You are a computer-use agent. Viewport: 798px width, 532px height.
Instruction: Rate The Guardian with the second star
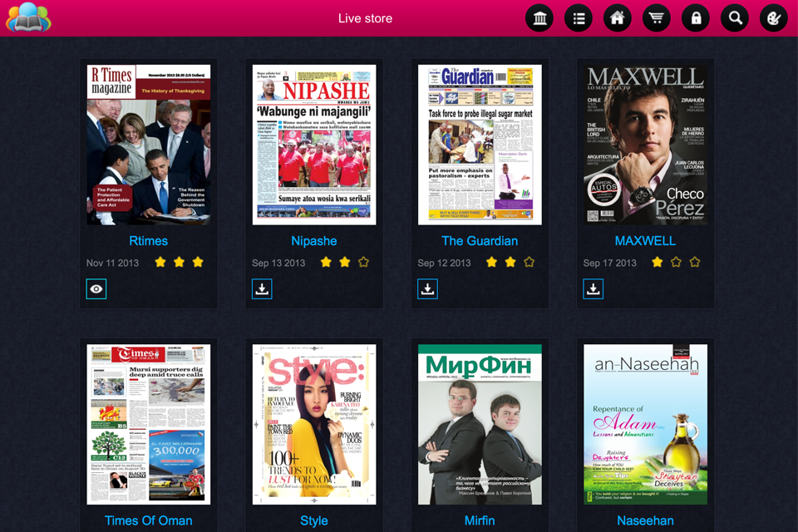pos(510,262)
